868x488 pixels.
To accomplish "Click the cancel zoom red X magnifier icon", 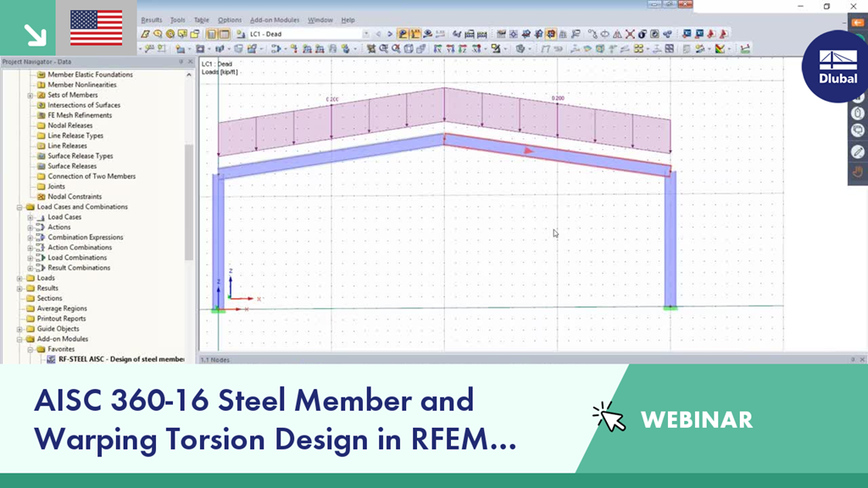I will (396, 48).
